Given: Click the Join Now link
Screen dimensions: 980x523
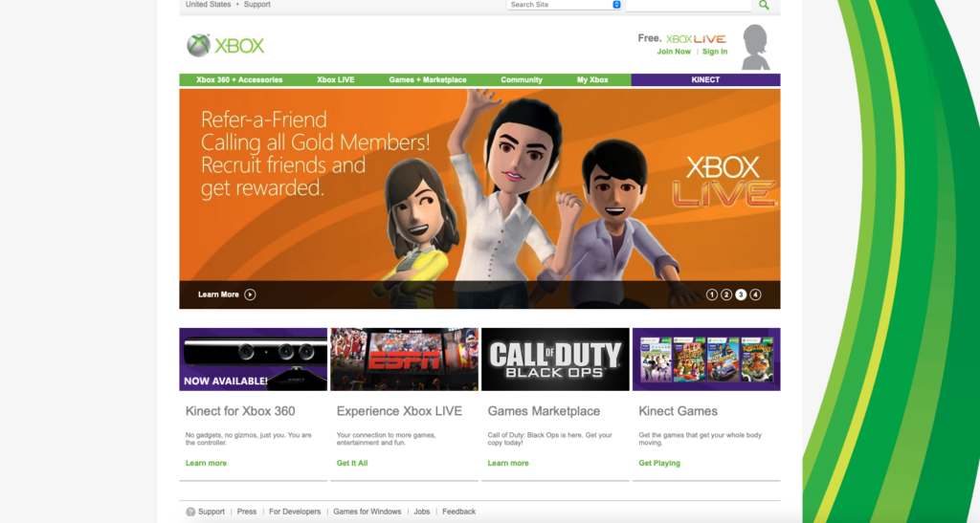Looking at the screenshot, I should click(x=674, y=52).
